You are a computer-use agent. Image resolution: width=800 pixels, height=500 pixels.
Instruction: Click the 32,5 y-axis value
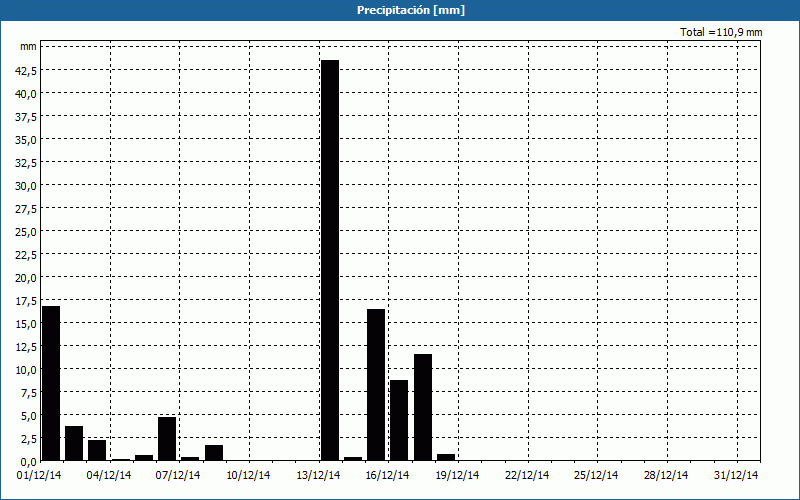pos(26,163)
